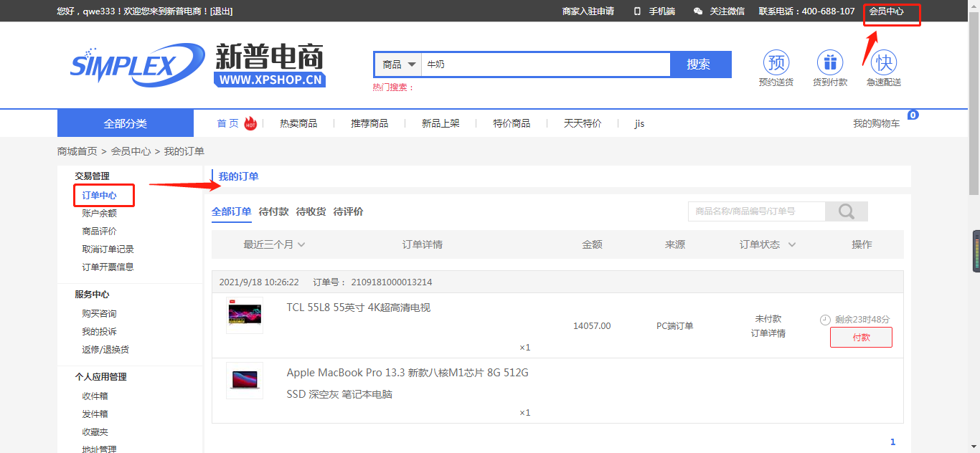Click the shopping cart count badge
980x453 pixels.
tap(913, 115)
